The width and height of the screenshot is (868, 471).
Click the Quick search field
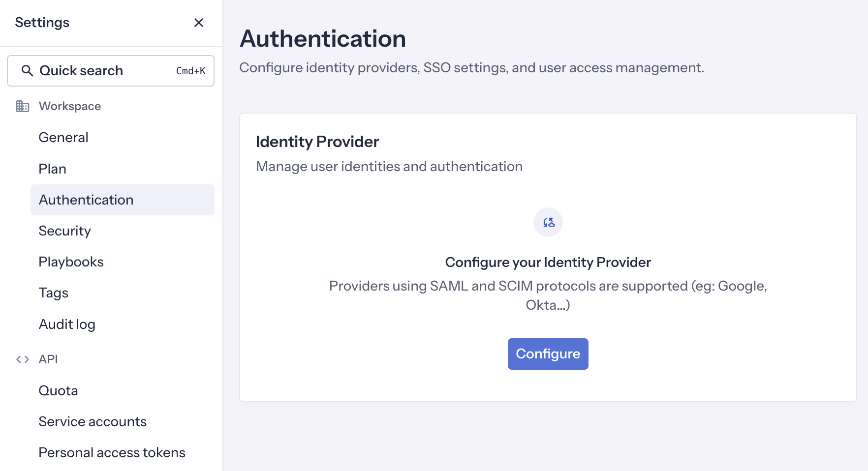click(x=110, y=70)
